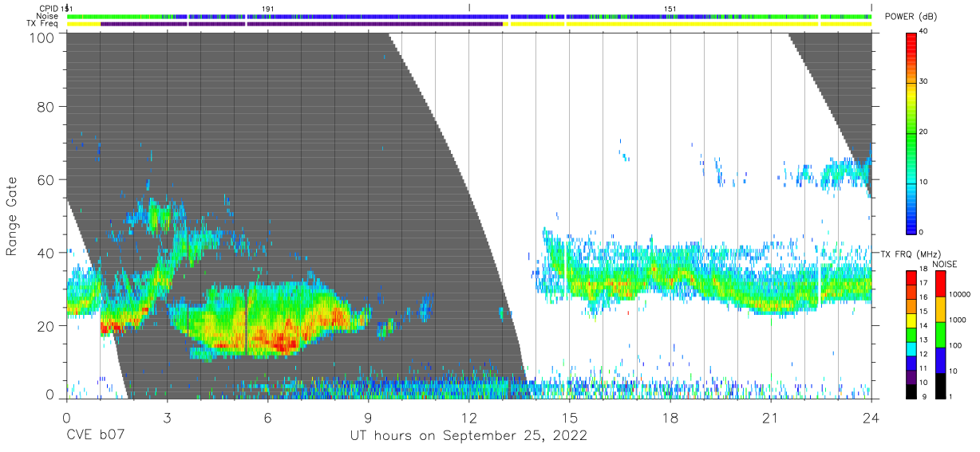Click the '9' label on TX FRQ scale
980x452 pixels.
tap(923, 396)
